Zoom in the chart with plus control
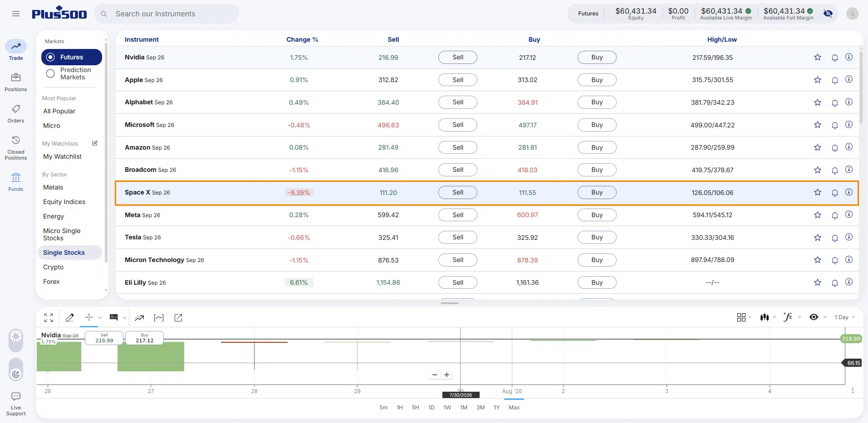The image size is (868, 423). (447, 375)
